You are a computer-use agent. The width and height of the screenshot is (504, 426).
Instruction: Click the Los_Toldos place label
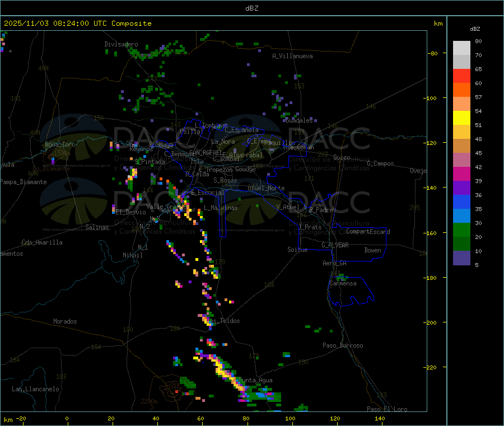[x=223, y=321]
